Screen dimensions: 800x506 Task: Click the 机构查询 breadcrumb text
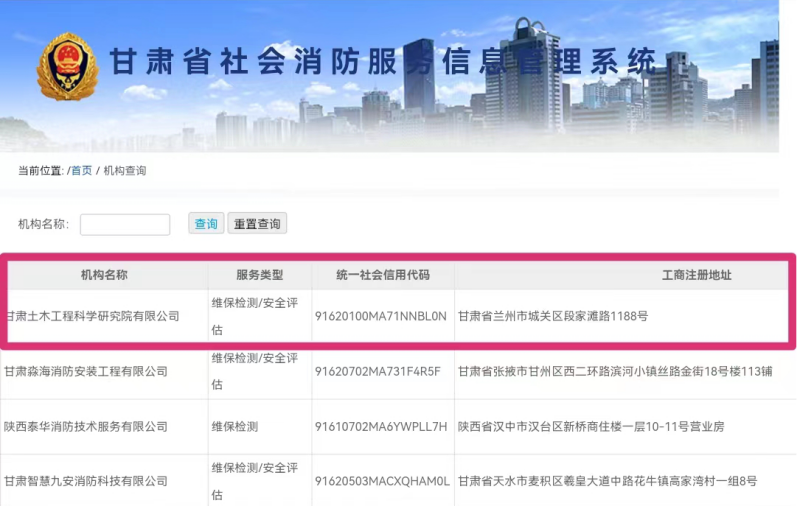pos(125,171)
